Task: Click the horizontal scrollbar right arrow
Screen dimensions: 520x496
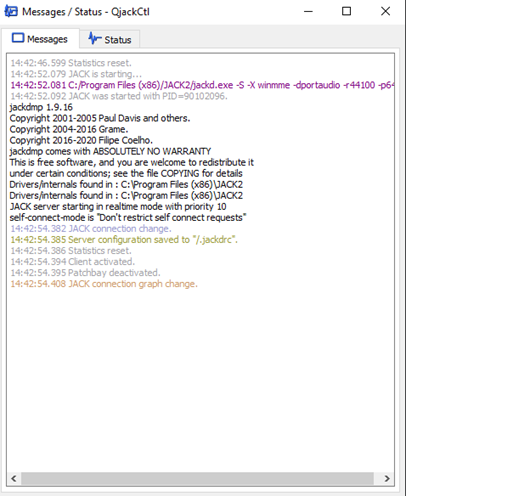Action: 387,479
